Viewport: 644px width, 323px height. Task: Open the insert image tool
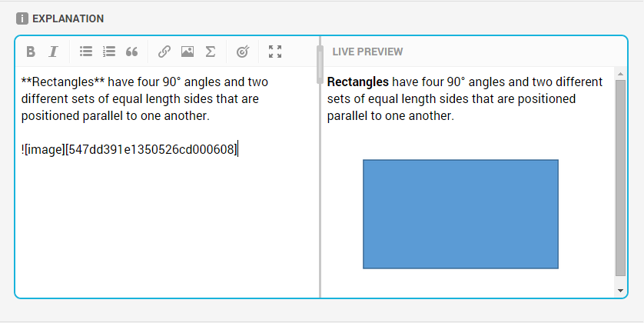188,52
